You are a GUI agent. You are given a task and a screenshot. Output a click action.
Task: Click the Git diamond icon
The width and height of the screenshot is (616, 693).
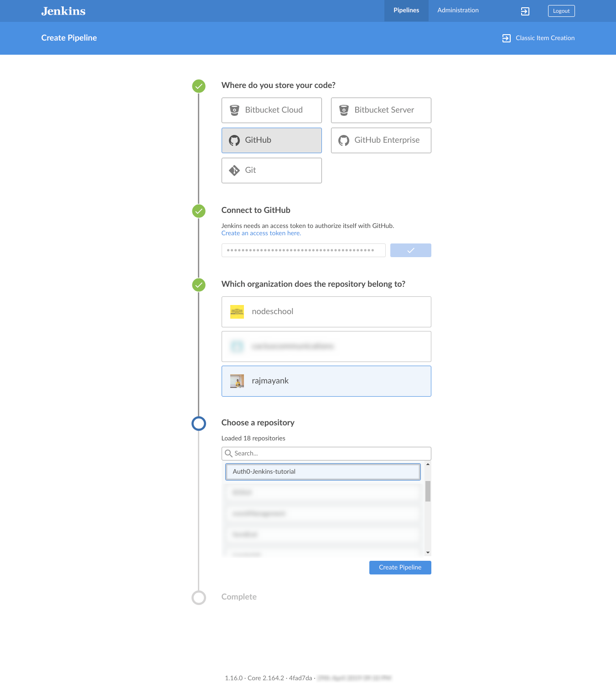point(234,171)
